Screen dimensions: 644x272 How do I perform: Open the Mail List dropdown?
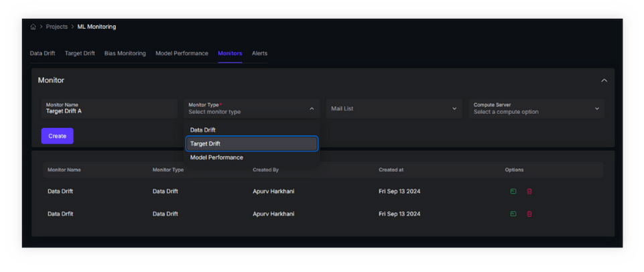coord(394,109)
